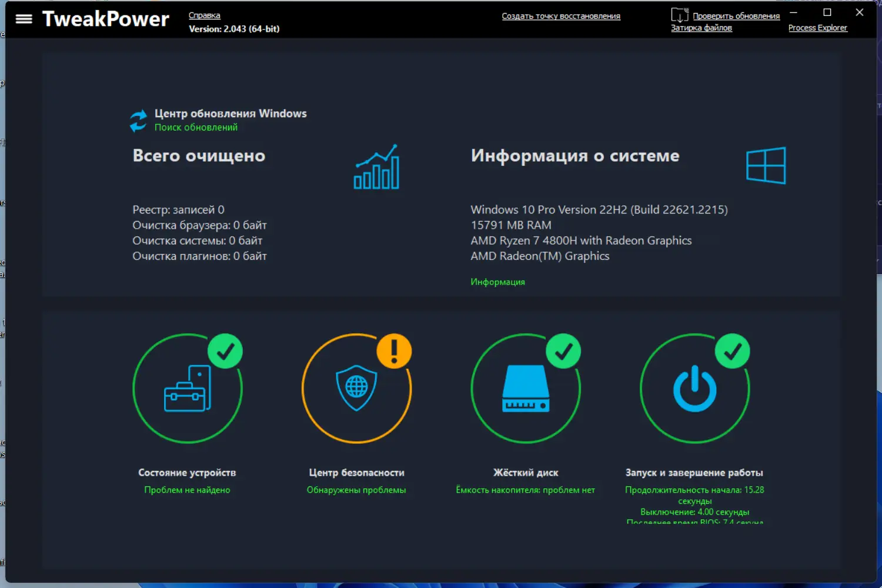This screenshot has width=882, height=588.
Task: Click the Состояние устройств label
Action: pyautogui.click(x=187, y=473)
